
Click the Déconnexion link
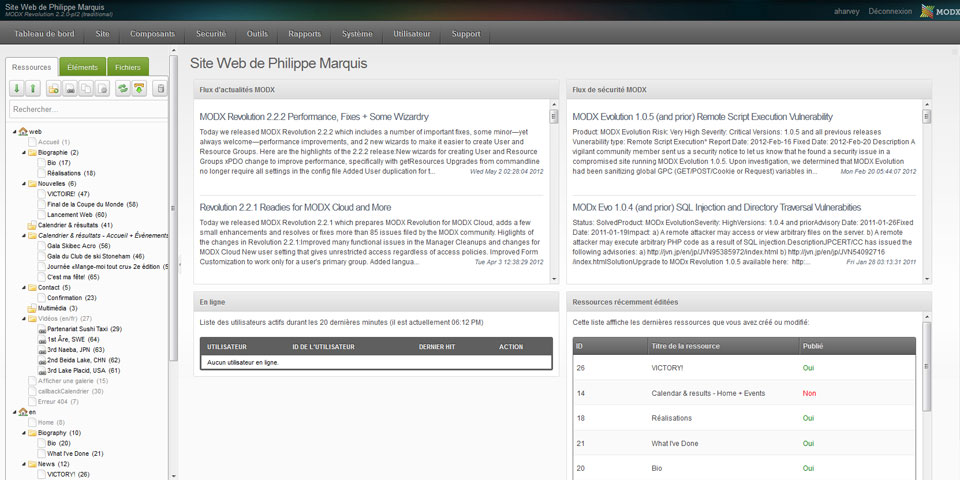890,12
